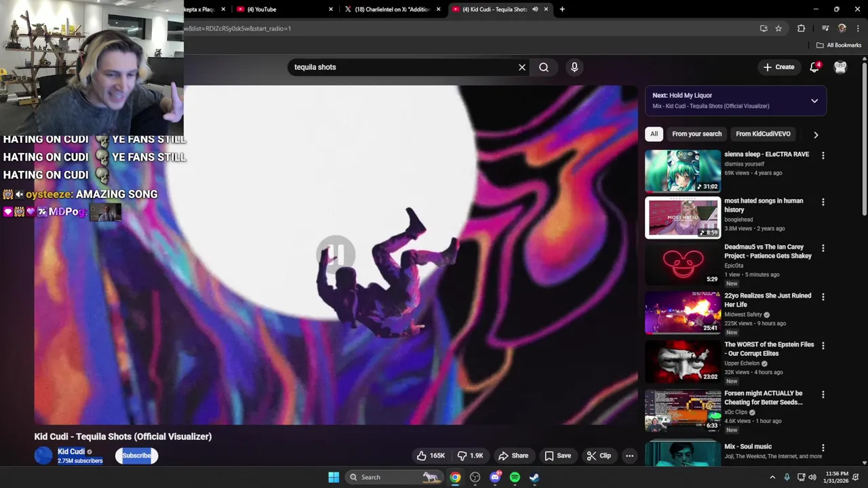The height and width of the screenshot is (488, 868).
Task: Open Spotify from the taskbar
Action: point(515,477)
